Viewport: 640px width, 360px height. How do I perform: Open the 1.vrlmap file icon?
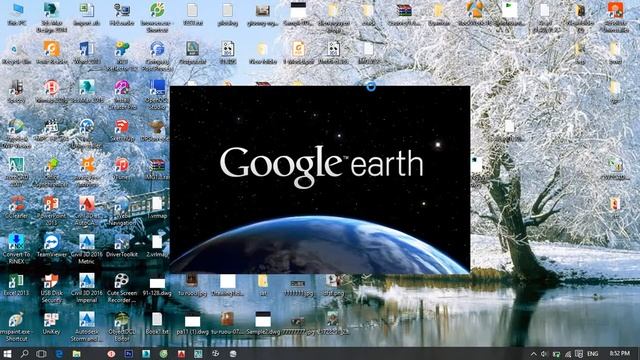coord(157,207)
